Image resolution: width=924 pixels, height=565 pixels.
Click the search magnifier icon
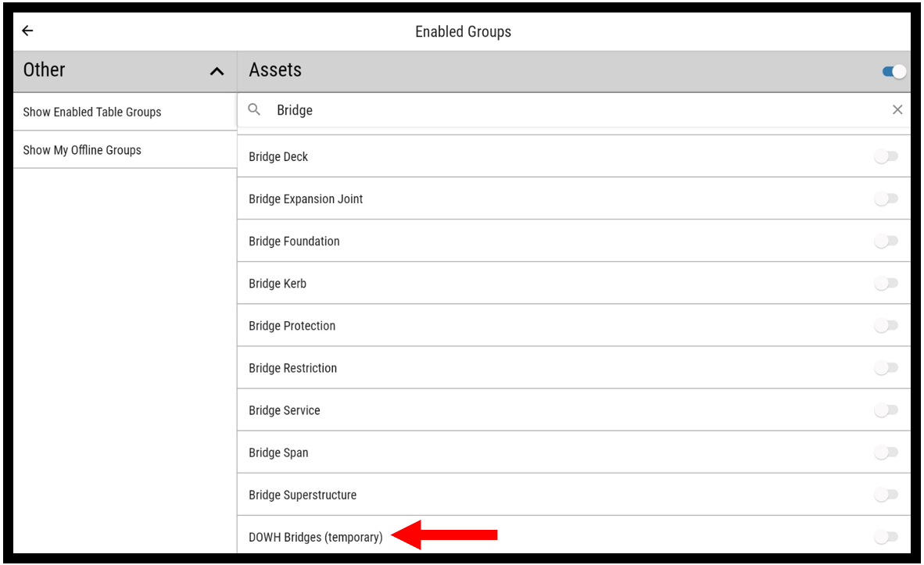tap(254, 110)
